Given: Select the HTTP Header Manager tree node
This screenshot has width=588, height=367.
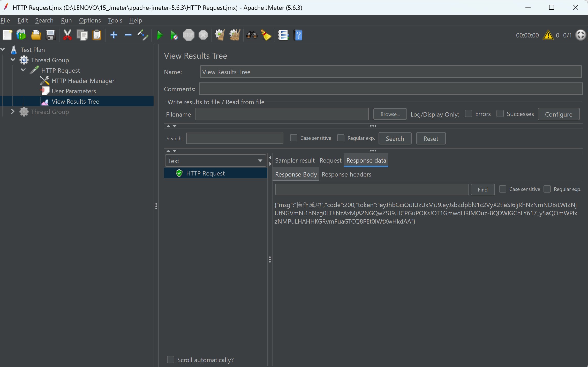Looking at the screenshot, I should 83,81.
